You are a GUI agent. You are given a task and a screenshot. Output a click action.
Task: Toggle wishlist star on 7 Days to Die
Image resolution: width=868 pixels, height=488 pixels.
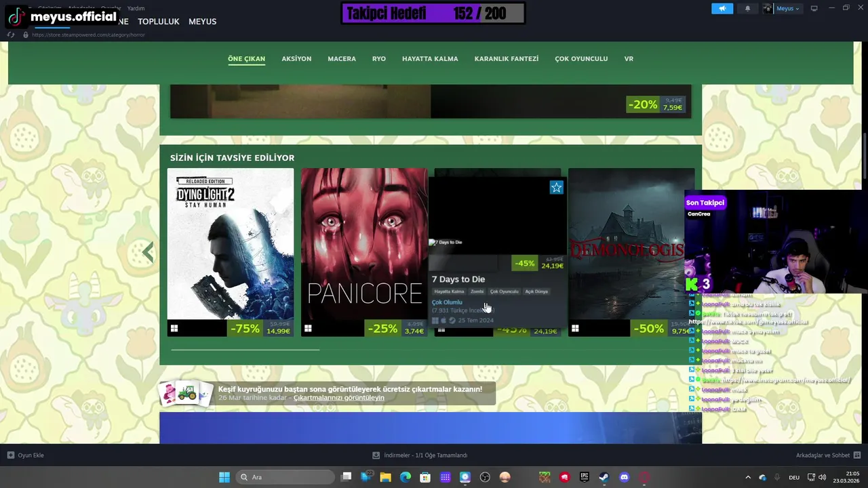[556, 188]
